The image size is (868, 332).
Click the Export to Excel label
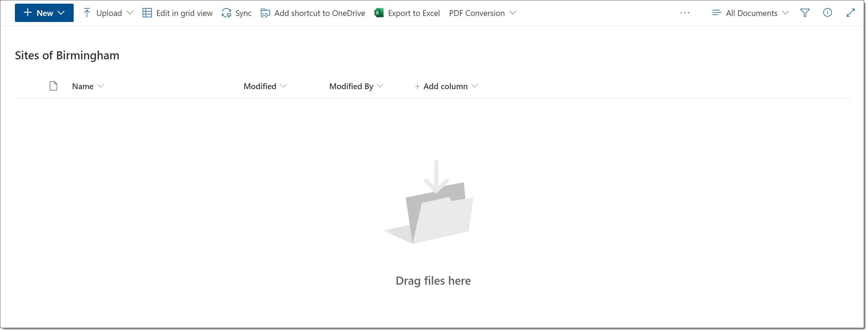tap(413, 13)
